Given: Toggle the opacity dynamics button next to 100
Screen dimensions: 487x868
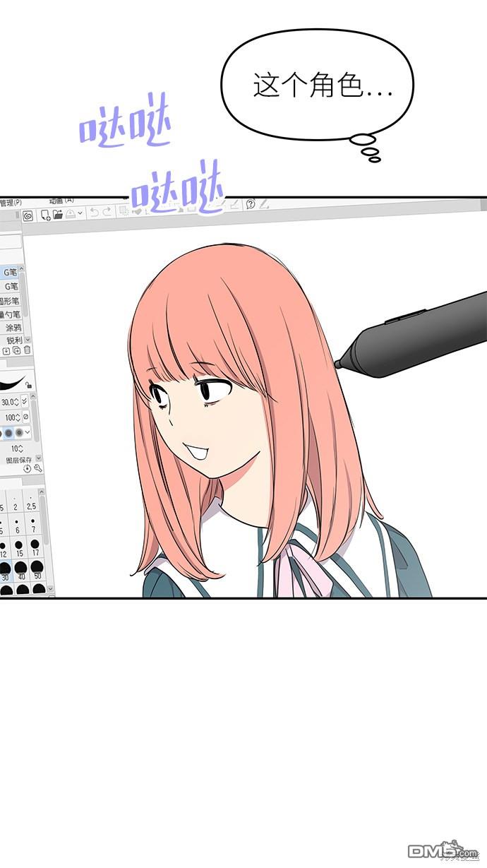Looking at the screenshot, I should pyautogui.click(x=25, y=417).
